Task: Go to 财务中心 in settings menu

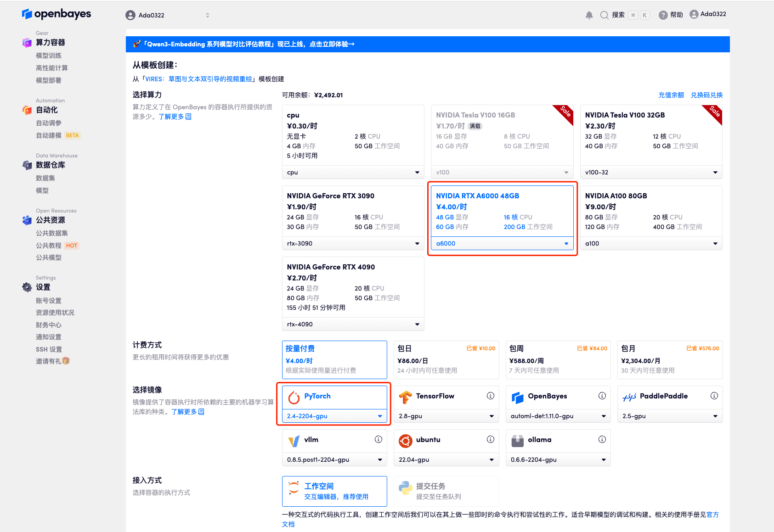Action: 49,325
